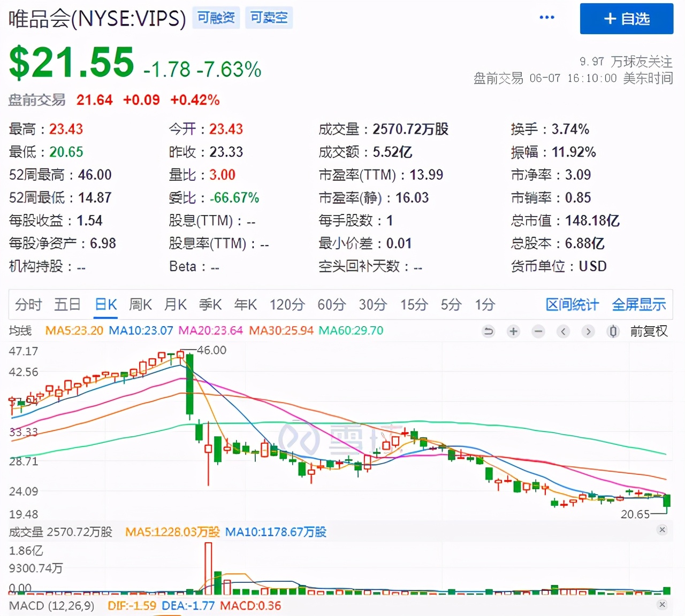Viewport: 685px width, 616px height.
Task: Show the 30分 interval chart
Action: click(373, 305)
